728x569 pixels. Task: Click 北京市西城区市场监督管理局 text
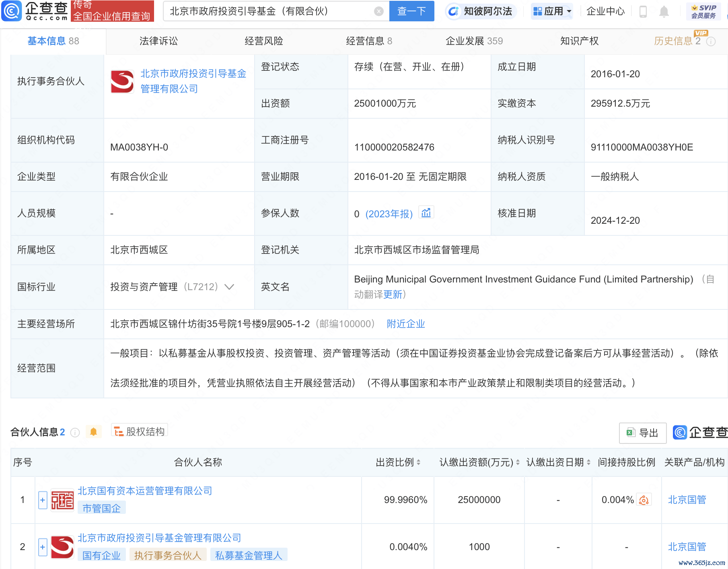(x=417, y=250)
